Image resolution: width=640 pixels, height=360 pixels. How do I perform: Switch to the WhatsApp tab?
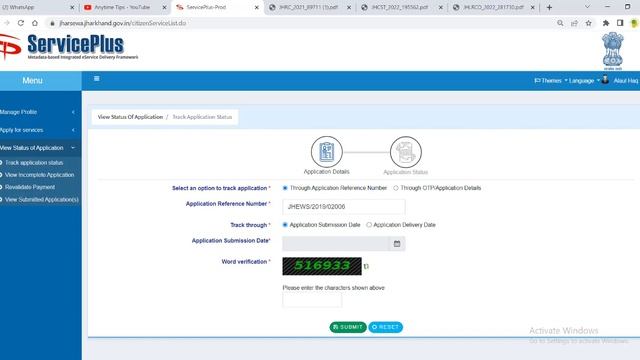click(36, 7)
